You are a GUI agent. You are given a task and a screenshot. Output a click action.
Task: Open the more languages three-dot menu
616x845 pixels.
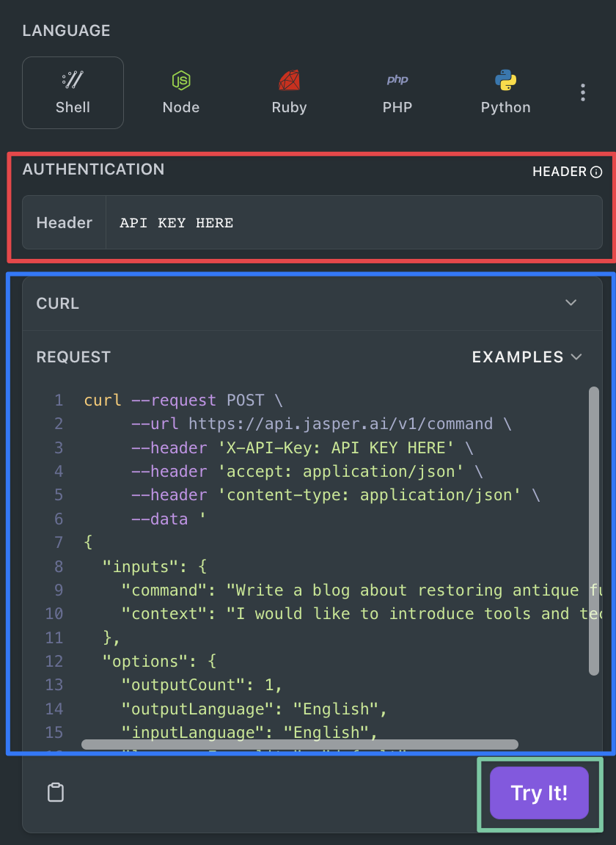[x=582, y=92]
